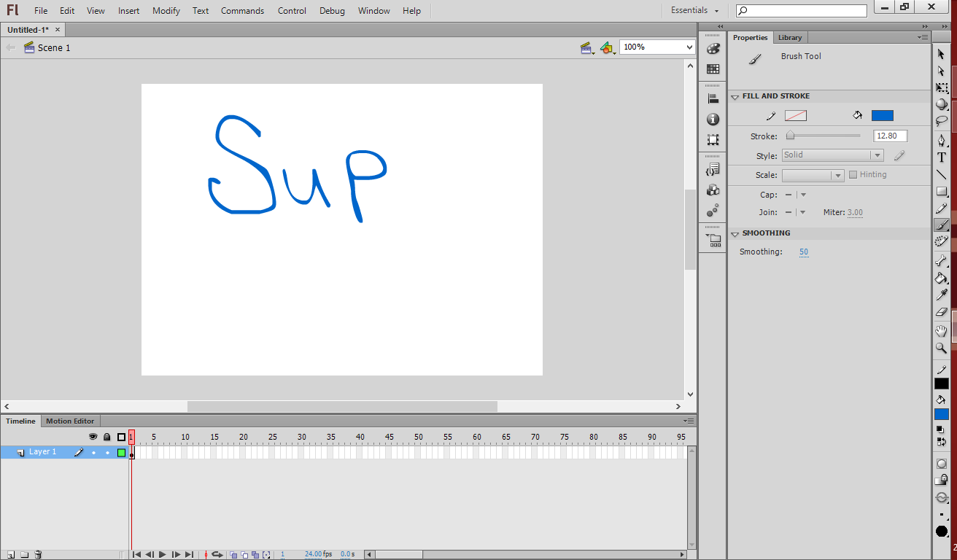This screenshot has width=957, height=560.
Task: Collapse the Fill and Stroke section
Action: pos(735,96)
